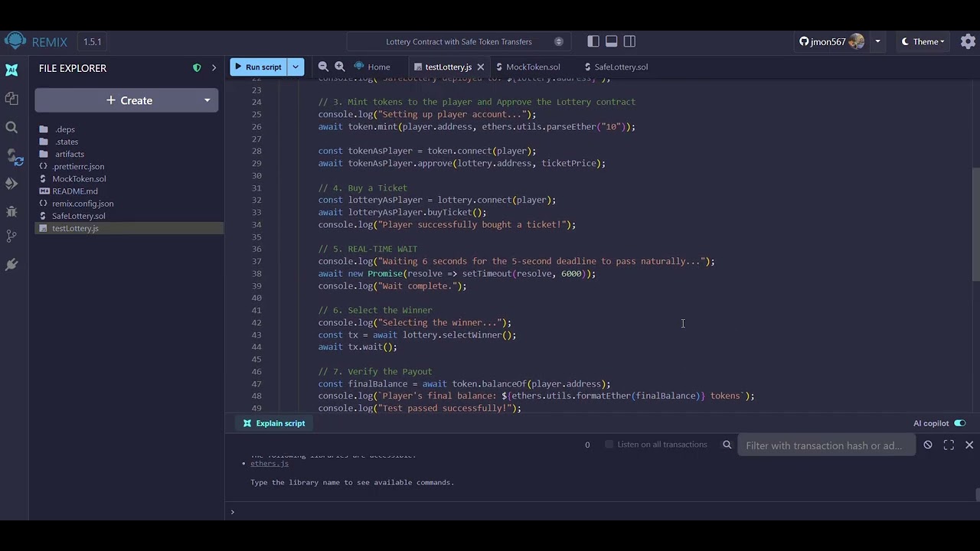Viewport: 980px width, 551px height.
Task: Open the File explorer sidebar icon
Action: tap(11, 99)
